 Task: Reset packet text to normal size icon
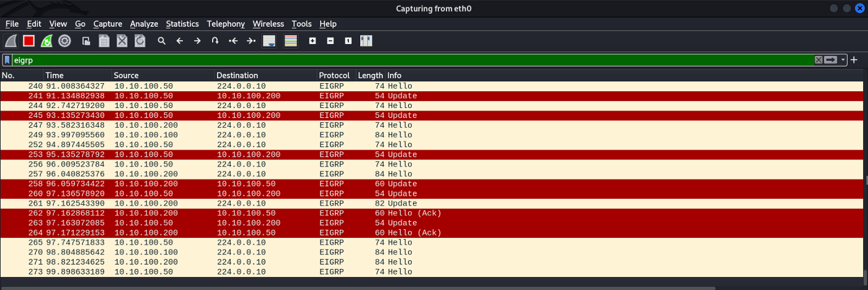pyautogui.click(x=348, y=41)
